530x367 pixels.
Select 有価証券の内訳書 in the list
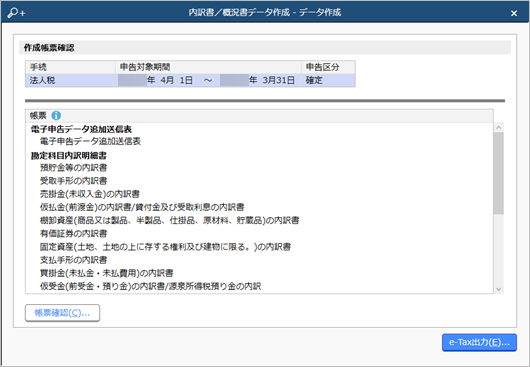click(x=73, y=234)
